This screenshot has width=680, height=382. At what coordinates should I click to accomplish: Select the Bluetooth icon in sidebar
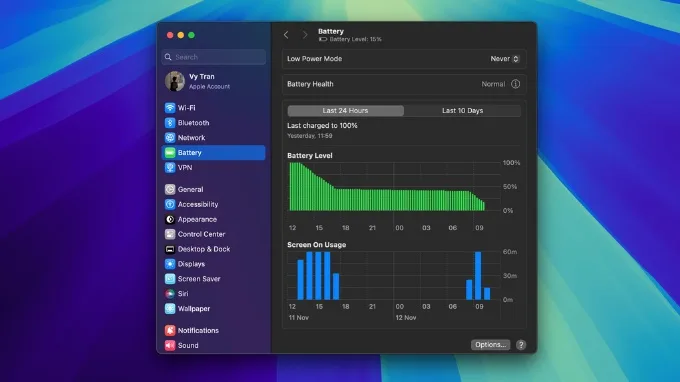[170, 123]
